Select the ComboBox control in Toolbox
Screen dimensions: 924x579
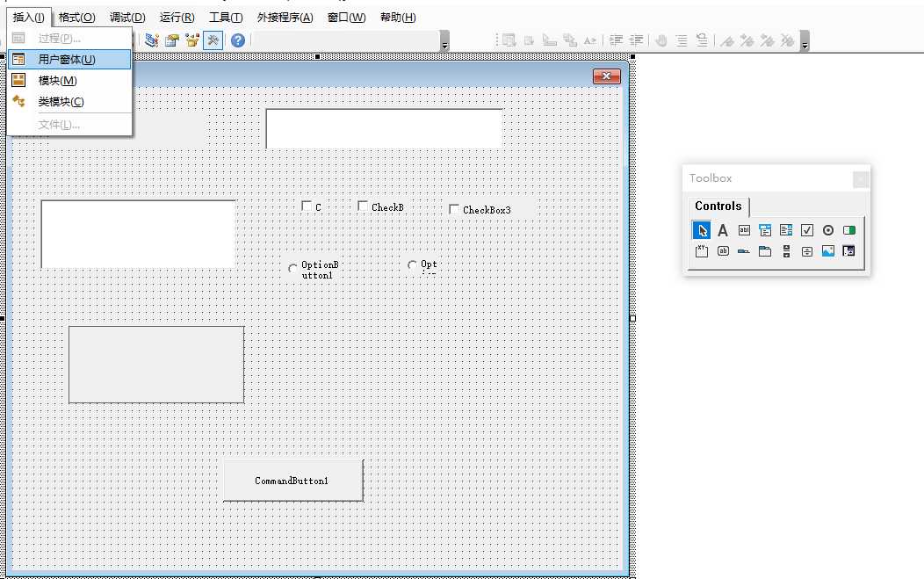[x=765, y=230]
